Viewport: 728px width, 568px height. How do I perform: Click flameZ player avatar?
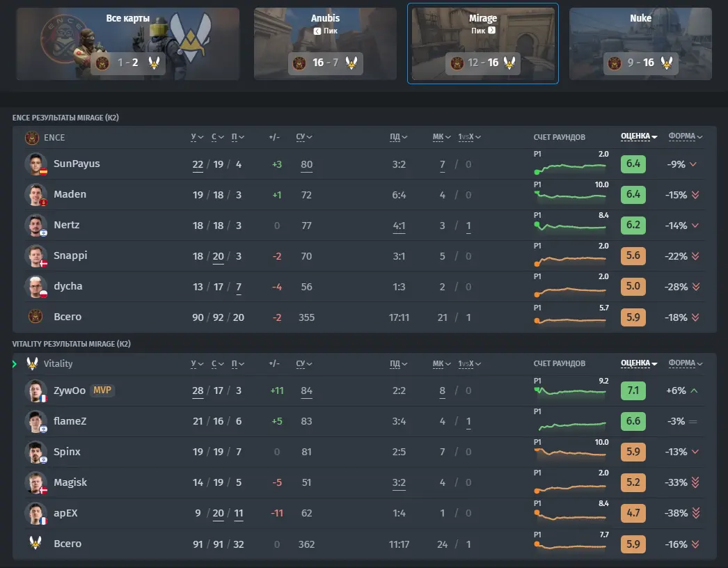click(x=35, y=421)
